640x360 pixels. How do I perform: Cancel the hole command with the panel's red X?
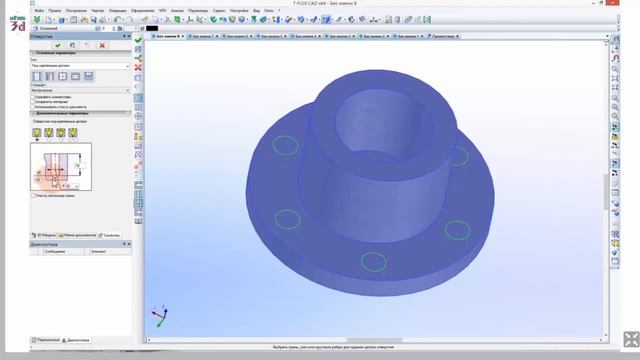tap(102, 45)
